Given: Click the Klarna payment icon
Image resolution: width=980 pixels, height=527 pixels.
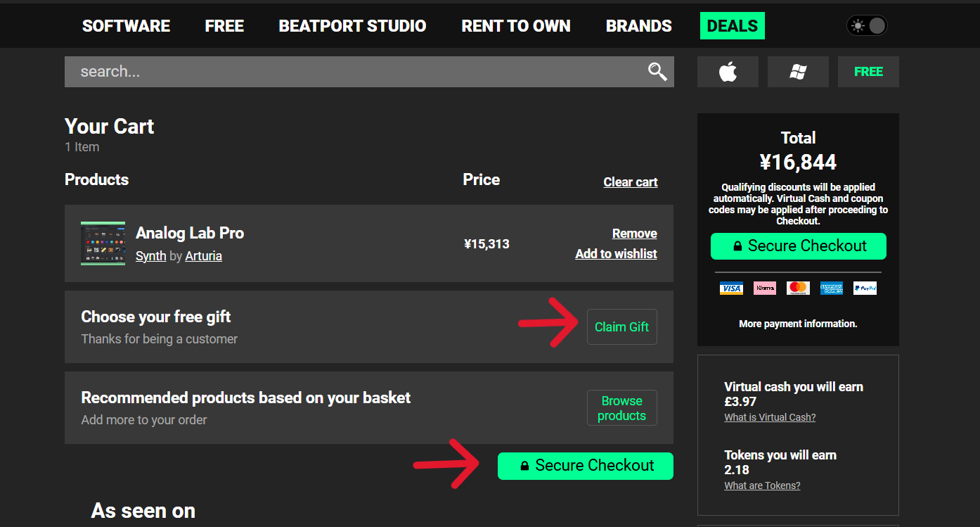Looking at the screenshot, I should click(x=765, y=288).
